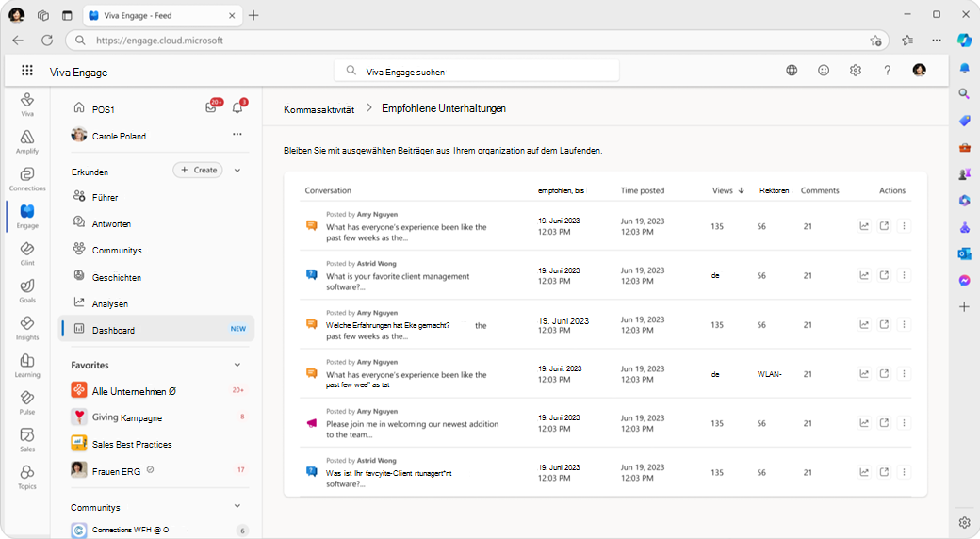Image resolution: width=980 pixels, height=539 pixels.
Task: Open the help question mark icon
Action: pos(888,70)
